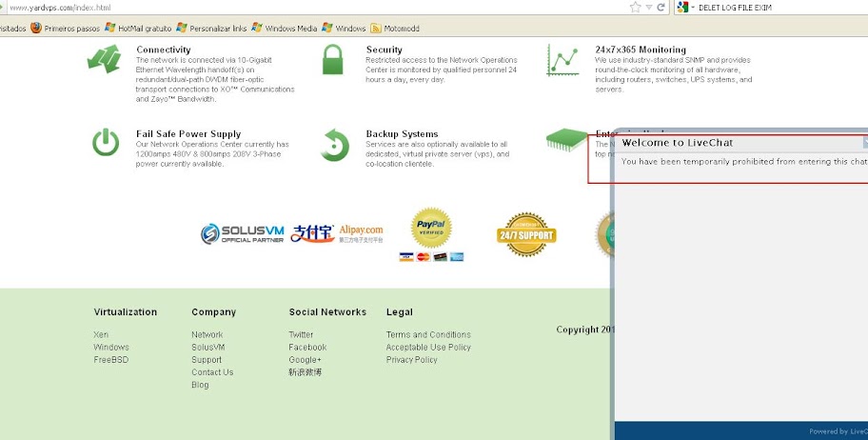Viewport: 868px width, 440px height.
Task: Click the American Express card icon
Action: (457, 256)
